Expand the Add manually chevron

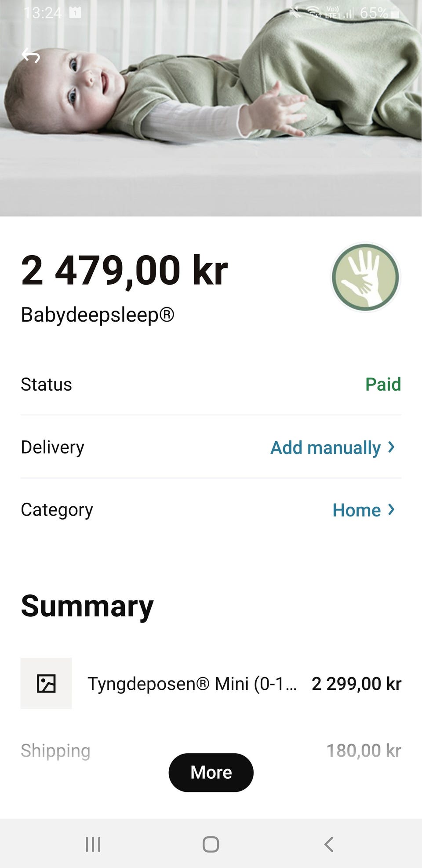[391, 447]
